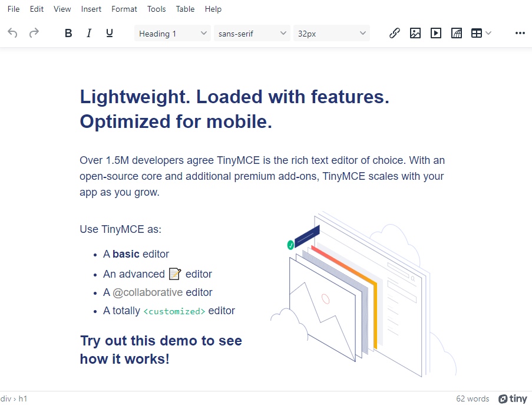Select the h1 element in the path bar
Viewport: 532px width, 405px height.
coord(23,399)
